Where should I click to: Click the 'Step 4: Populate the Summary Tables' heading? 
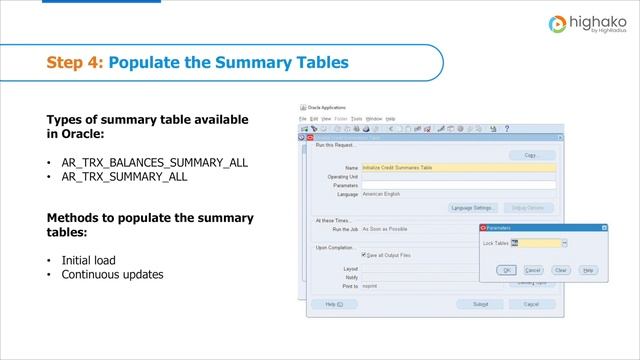[x=198, y=62]
